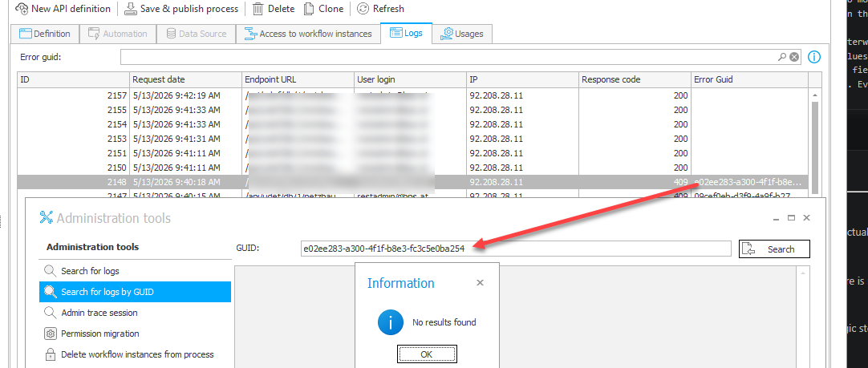Image resolution: width=868 pixels, height=368 pixels.
Task: Minimize the Administration tools window
Action: 777,218
